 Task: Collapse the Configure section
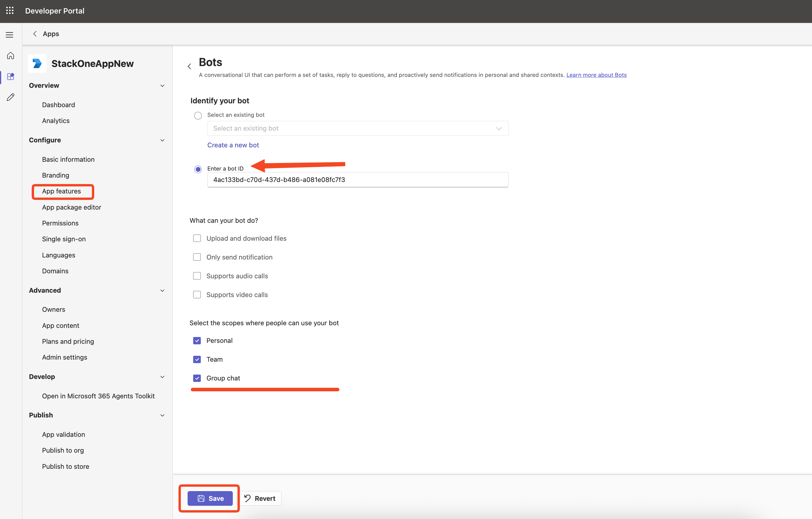tap(162, 140)
